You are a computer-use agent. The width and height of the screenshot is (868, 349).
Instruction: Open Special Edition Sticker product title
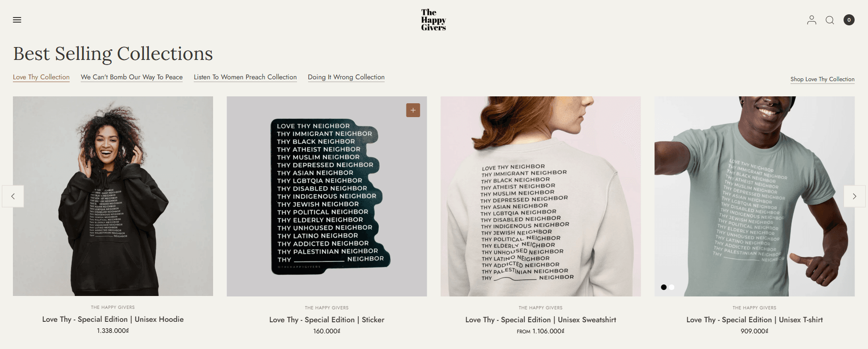[327, 319]
